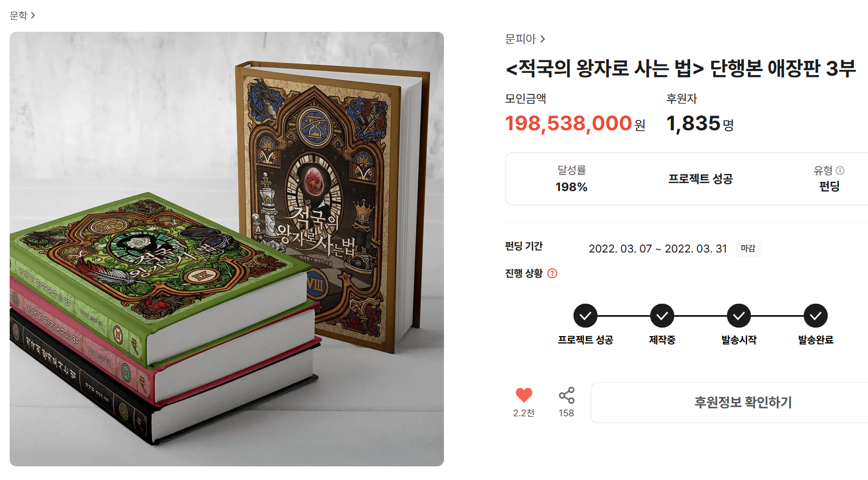Image resolution: width=868 pixels, height=480 pixels.
Task: Click the 마감 status badge
Action: pyautogui.click(x=748, y=249)
